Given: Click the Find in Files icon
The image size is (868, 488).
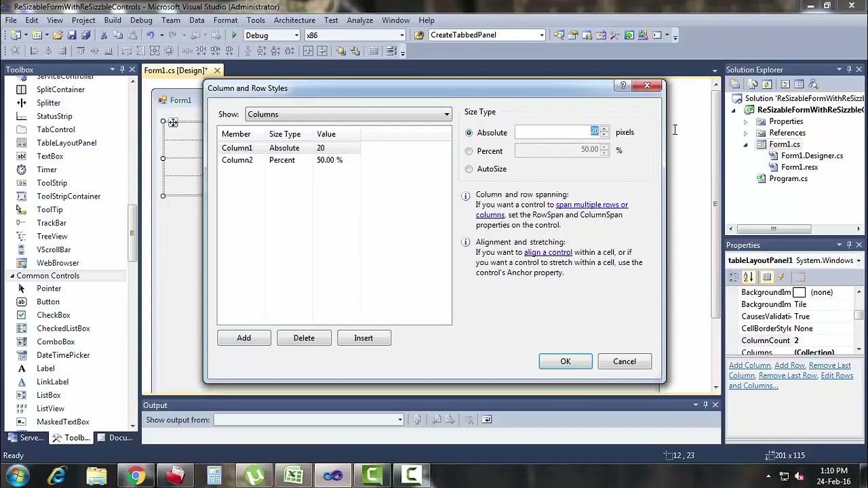Looking at the screenshot, I should [x=419, y=35].
